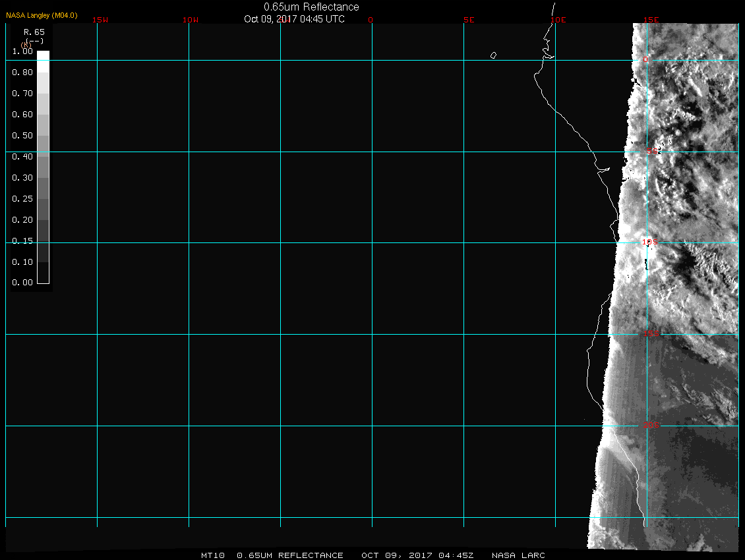The width and height of the screenshot is (745, 560).
Task: Click the MT10 text in the footer
Action: (214, 555)
